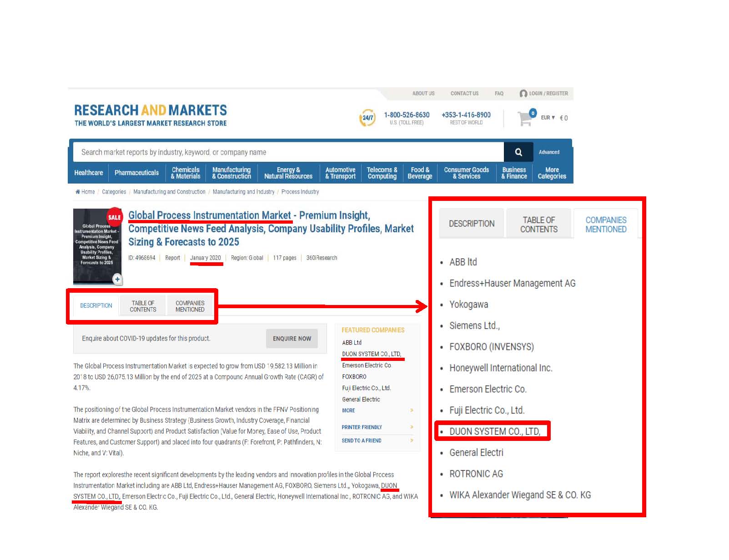Open the FAQ link
The image size is (729, 560).
click(x=499, y=94)
